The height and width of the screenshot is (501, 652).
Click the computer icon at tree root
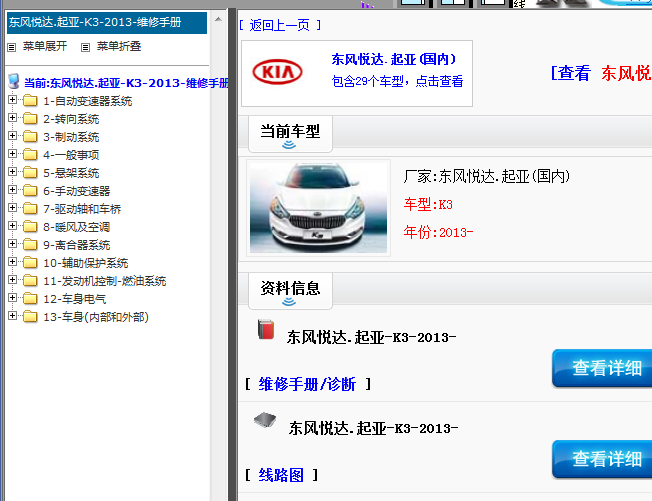(14, 81)
